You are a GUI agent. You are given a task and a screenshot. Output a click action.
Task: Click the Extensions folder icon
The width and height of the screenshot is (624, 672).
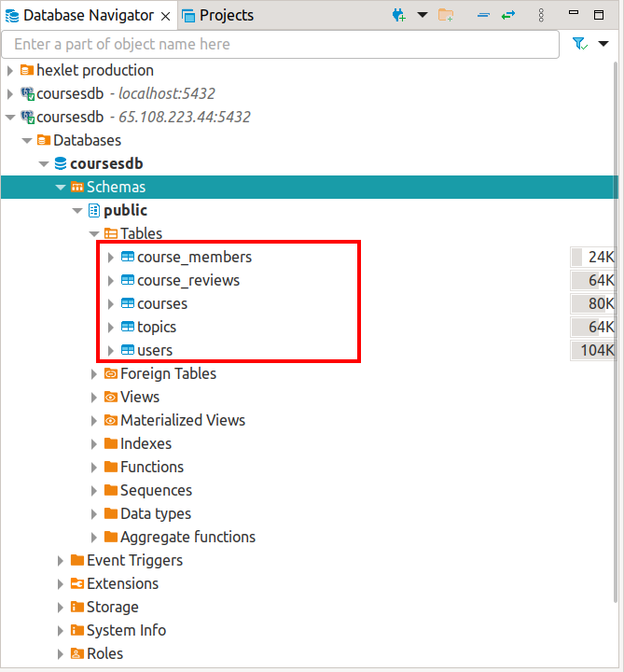pos(76,583)
